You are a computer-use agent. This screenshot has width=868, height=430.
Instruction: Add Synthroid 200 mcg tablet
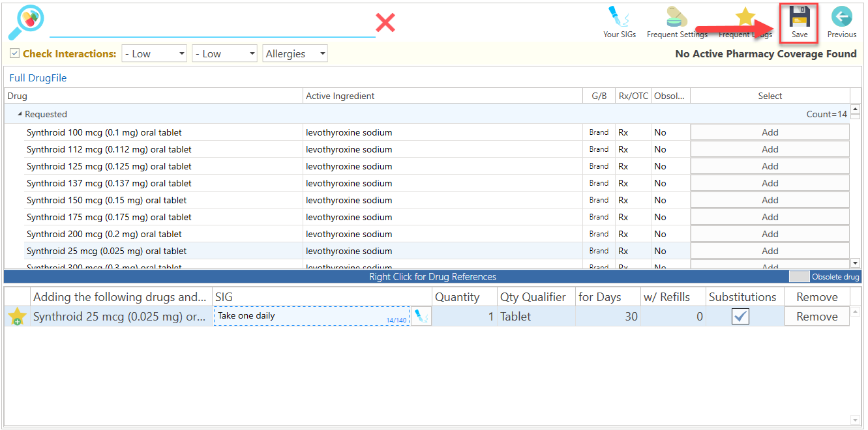pos(770,234)
